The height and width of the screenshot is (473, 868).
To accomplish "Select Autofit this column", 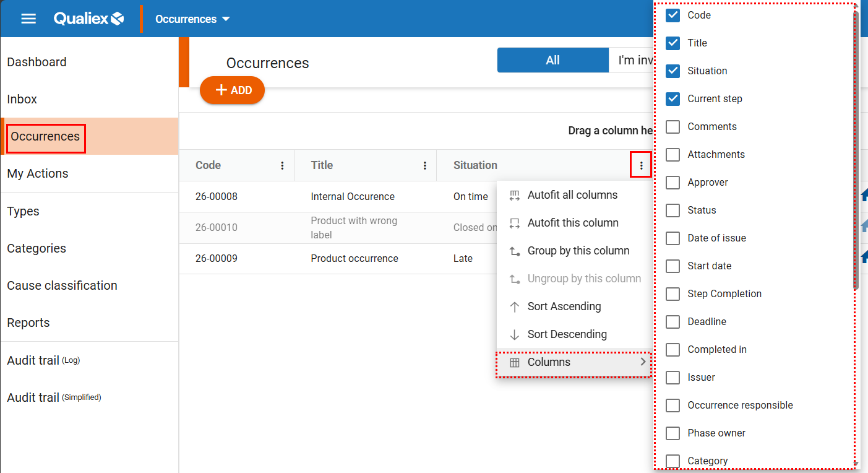I will coord(572,223).
